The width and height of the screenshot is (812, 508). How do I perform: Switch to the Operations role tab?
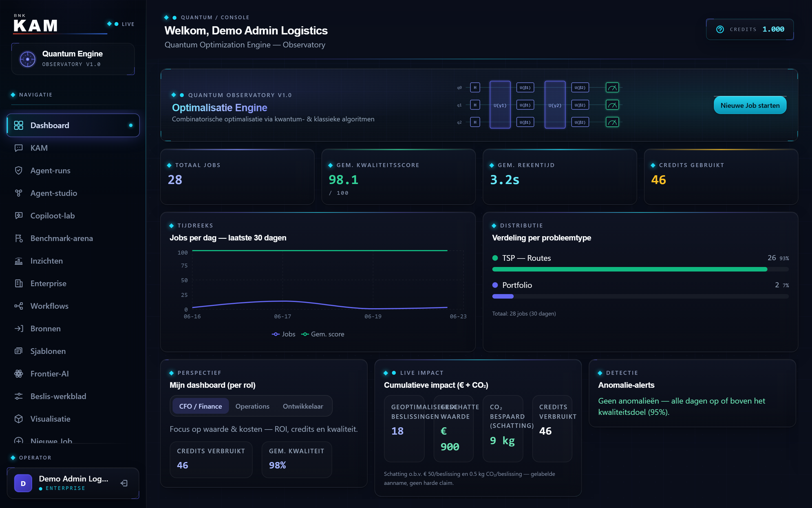click(x=252, y=406)
